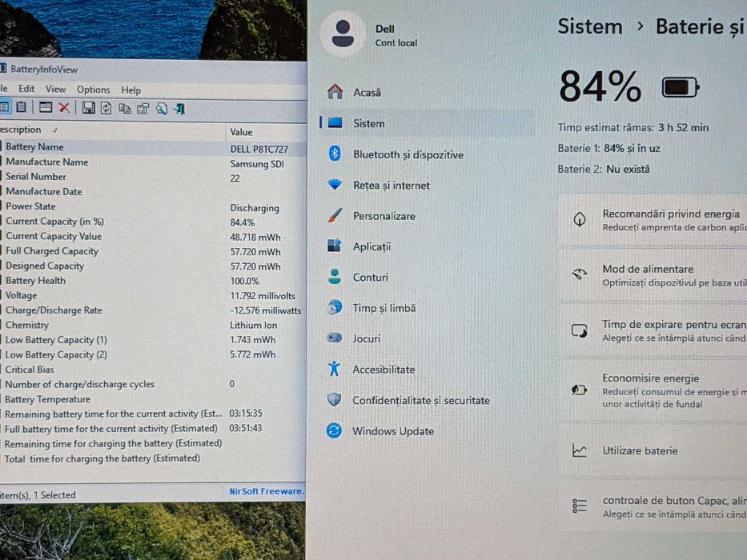Open the Utilizare baterie section

coord(653,450)
